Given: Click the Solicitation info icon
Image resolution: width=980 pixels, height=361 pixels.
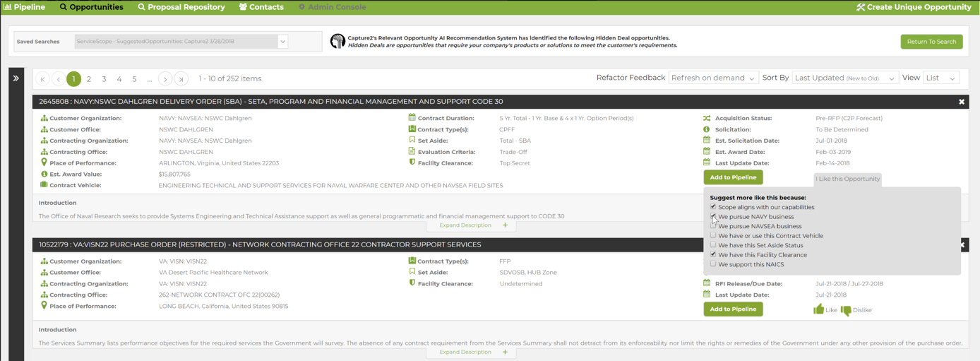Looking at the screenshot, I should point(706,129).
